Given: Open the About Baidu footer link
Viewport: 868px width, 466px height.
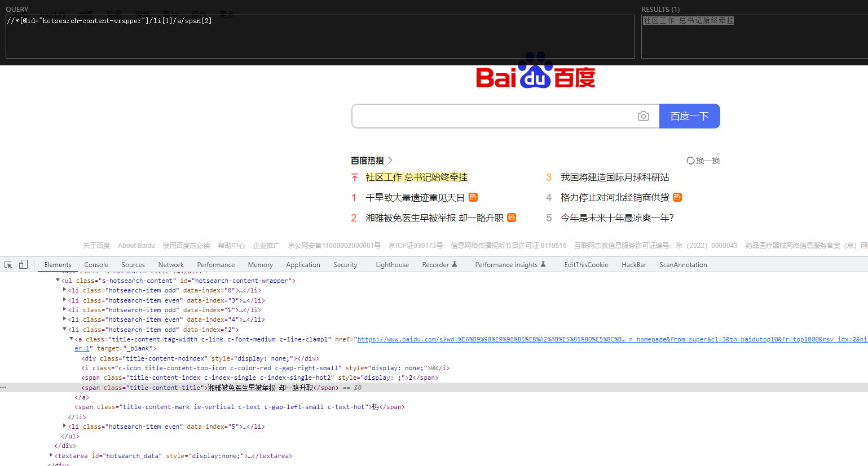Looking at the screenshot, I should click(x=136, y=246).
